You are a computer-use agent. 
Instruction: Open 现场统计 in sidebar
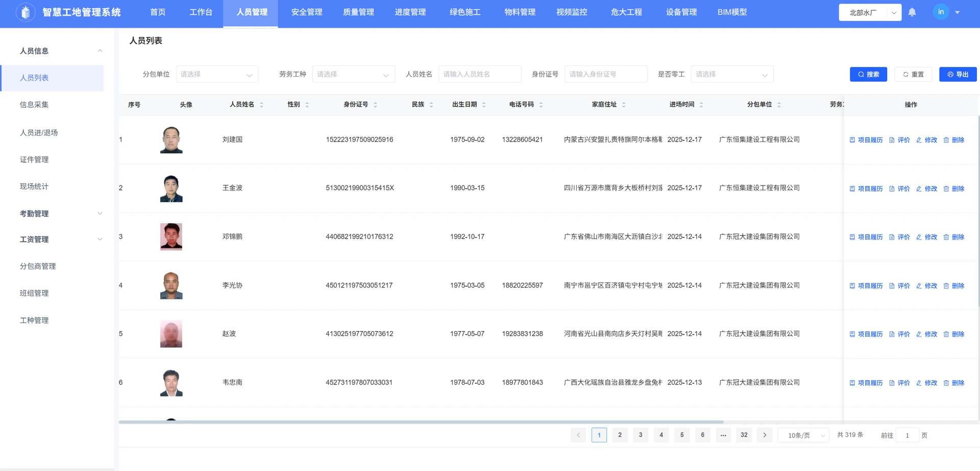tap(34, 186)
